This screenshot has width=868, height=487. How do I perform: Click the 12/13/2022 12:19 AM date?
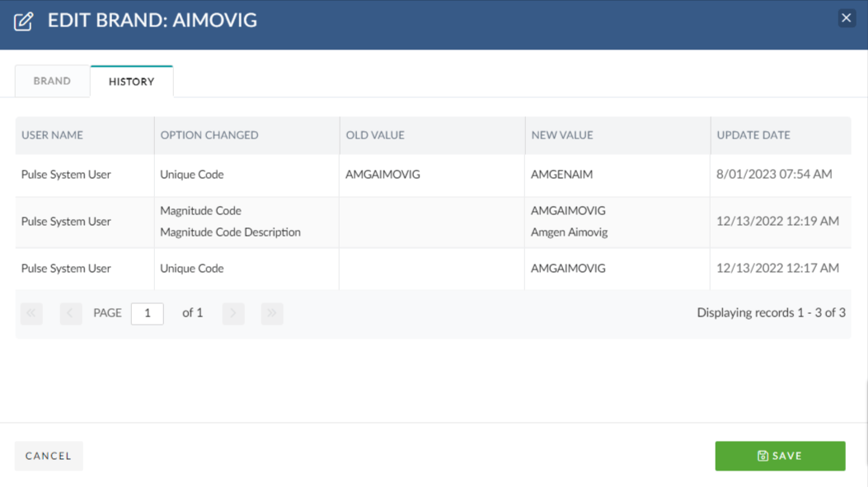click(x=778, y=222)
